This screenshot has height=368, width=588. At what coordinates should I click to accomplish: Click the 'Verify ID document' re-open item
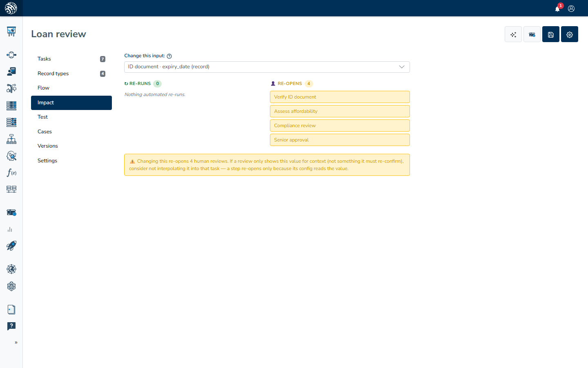[340, 97]
